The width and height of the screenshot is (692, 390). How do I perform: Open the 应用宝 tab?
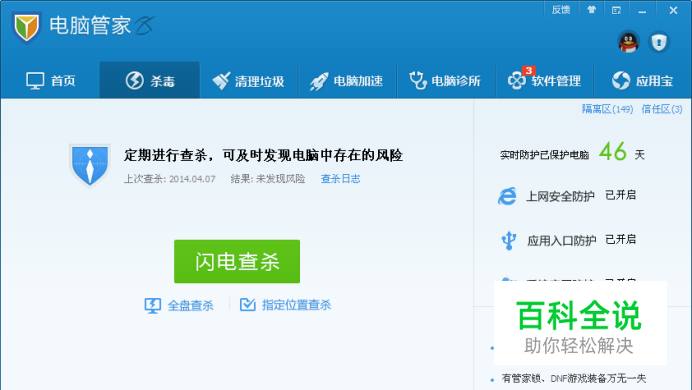click(643, 81)
